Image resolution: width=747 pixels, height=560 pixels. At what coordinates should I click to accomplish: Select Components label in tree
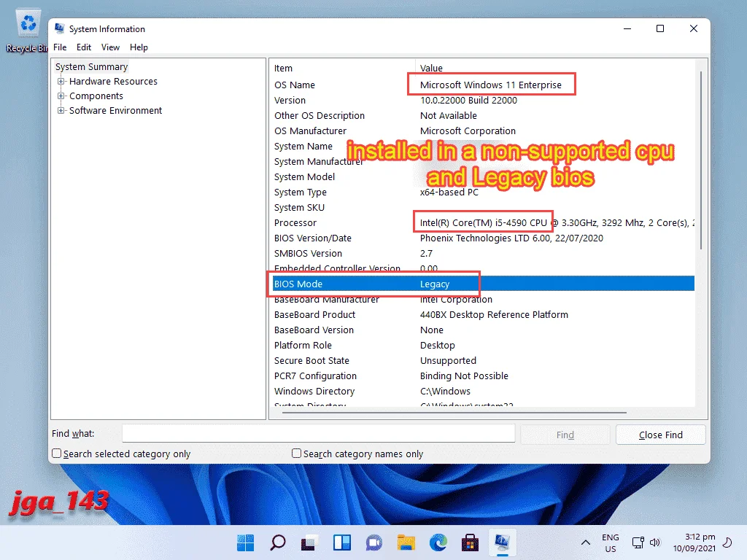point(96,96)
